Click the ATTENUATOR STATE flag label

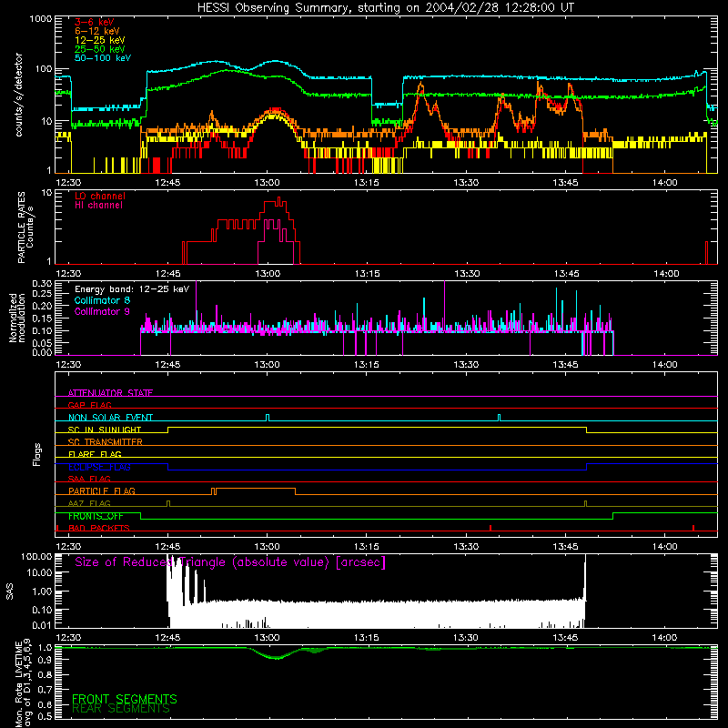coord(110,393)
